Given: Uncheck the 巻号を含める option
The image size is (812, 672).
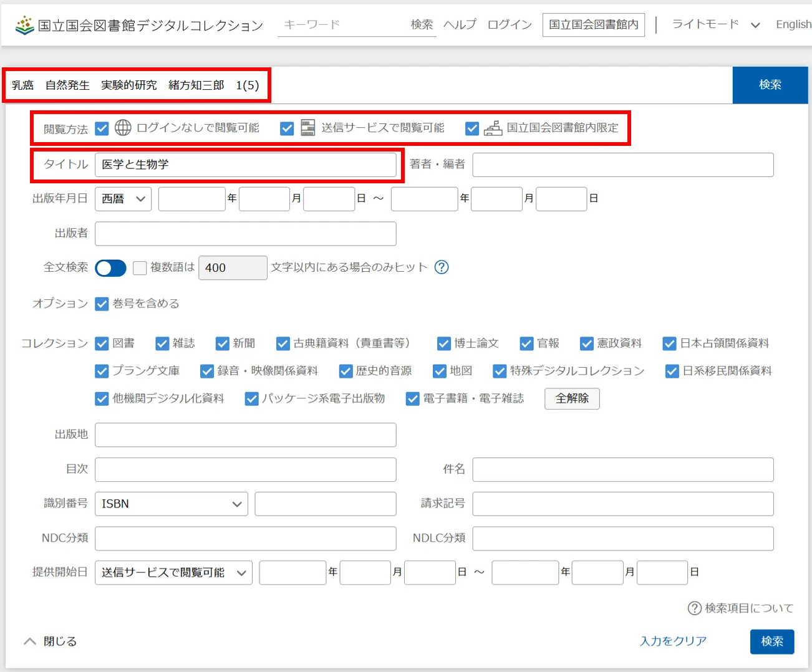Looking at the screenshot, I should [x=102, y=304].
